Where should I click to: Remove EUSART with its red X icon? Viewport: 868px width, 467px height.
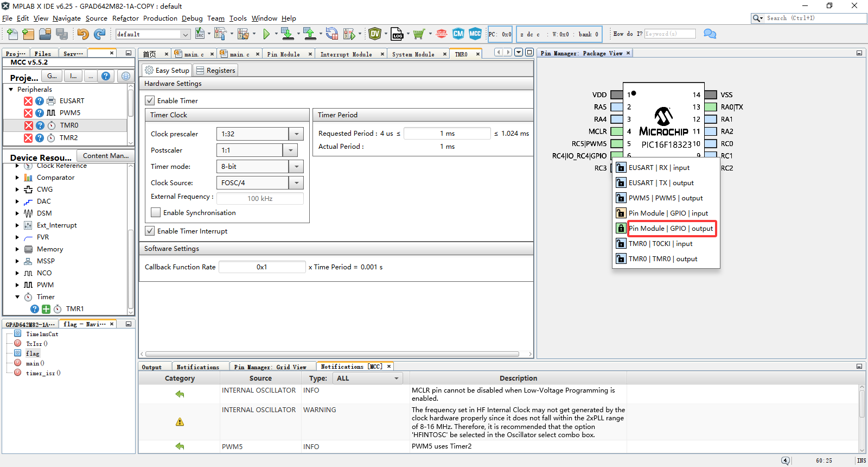tap(28, 101)
